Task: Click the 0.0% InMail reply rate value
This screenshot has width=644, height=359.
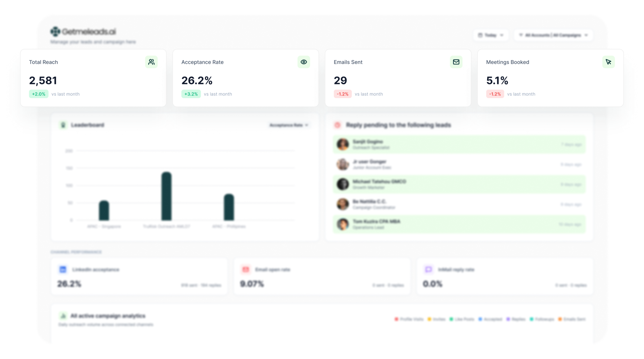Action: coord(432,284)
